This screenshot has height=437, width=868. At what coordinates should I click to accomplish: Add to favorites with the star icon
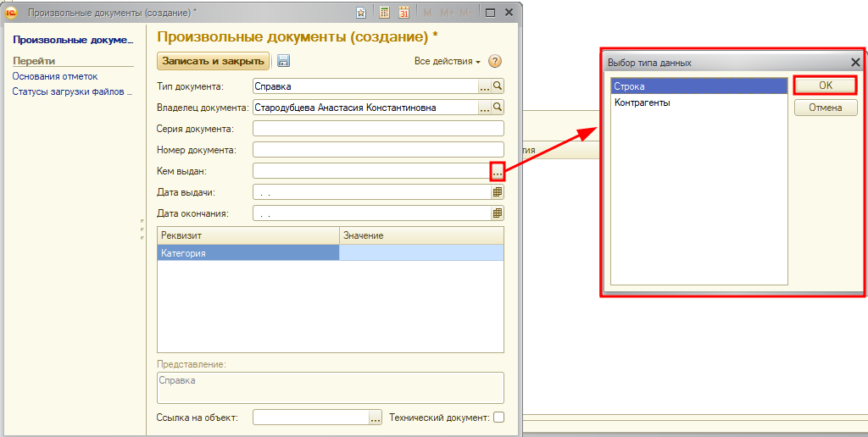click(x=362, y=13)
